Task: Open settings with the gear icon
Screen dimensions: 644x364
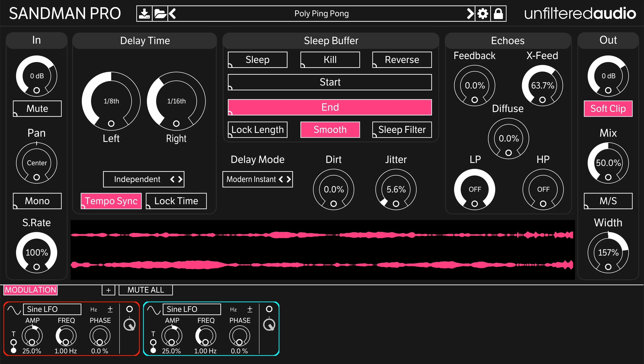Action: [x=482, y=14]
